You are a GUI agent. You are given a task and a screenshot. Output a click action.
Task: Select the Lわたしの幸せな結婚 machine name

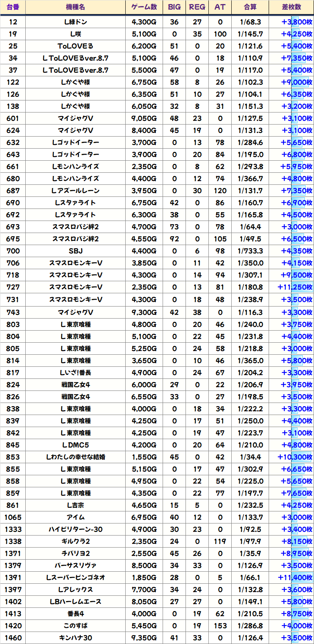pyautogui.click(x=75, y=457)
